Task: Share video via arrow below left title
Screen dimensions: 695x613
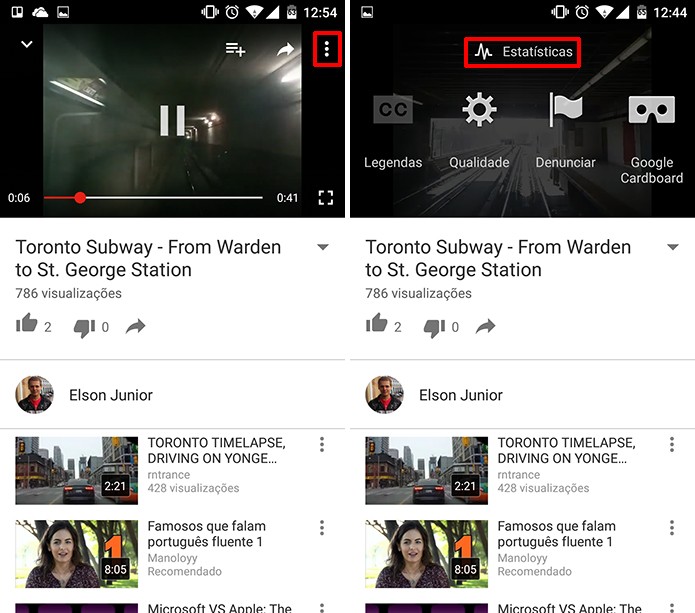Action: click(136, 327)
